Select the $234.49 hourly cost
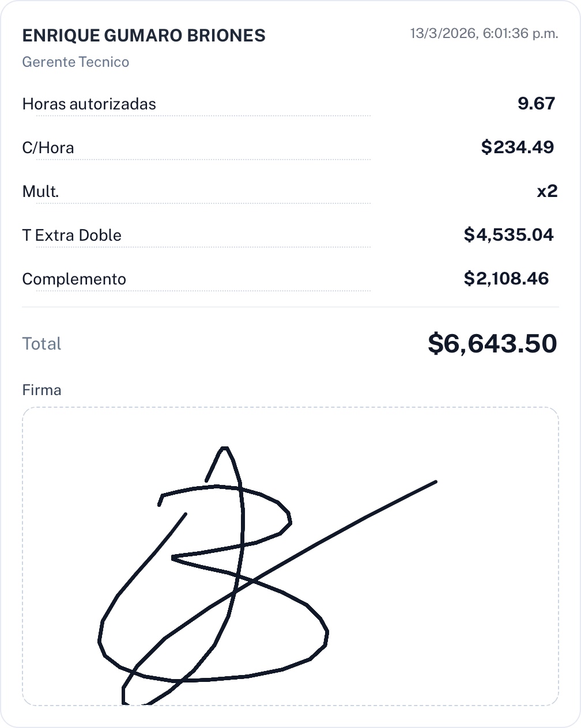The height and width of the screenshot is (728, 581). tap(517, 147)
